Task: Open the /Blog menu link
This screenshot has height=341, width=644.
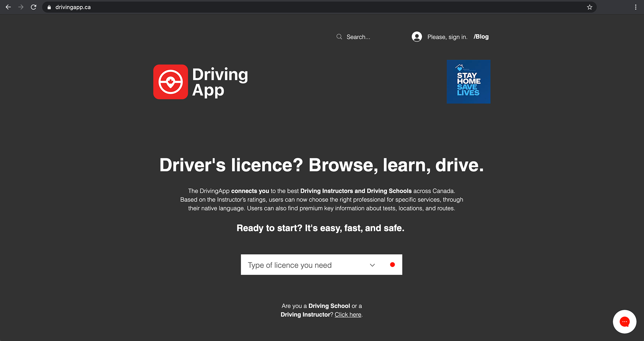Action: pyautogui.click(x=481, y=37)
